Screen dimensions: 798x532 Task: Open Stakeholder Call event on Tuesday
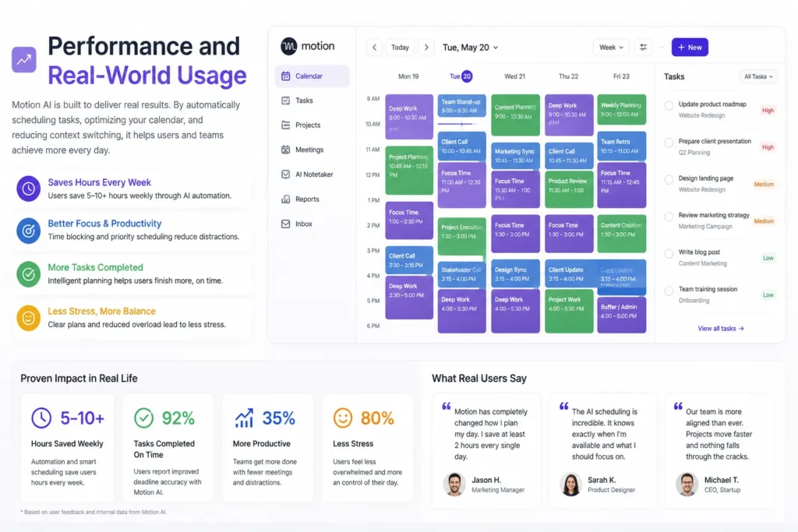pos(461,275)
